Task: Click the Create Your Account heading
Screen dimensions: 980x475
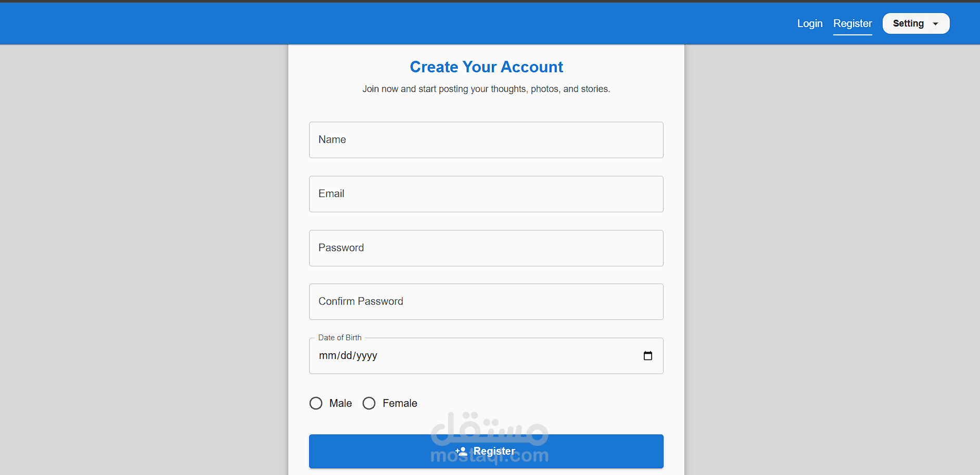Action: [x=486, y=67]
